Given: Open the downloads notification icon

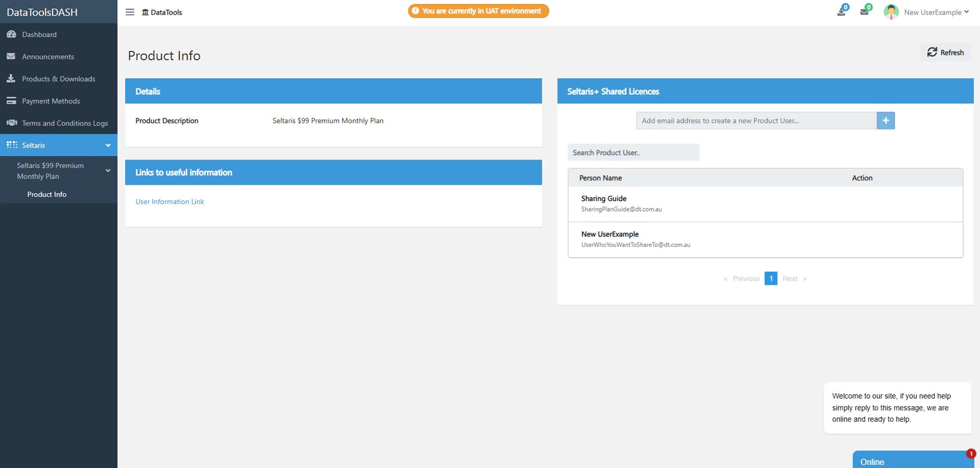Looking at the screenshot, I should pos(841,12).
